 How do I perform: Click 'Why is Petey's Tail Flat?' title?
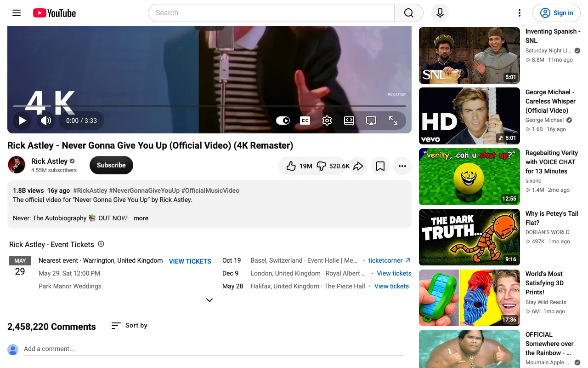tap(552, 218)
